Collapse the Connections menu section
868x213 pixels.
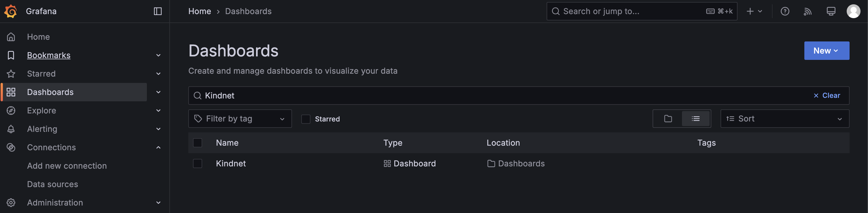click(x=158, y=147)
